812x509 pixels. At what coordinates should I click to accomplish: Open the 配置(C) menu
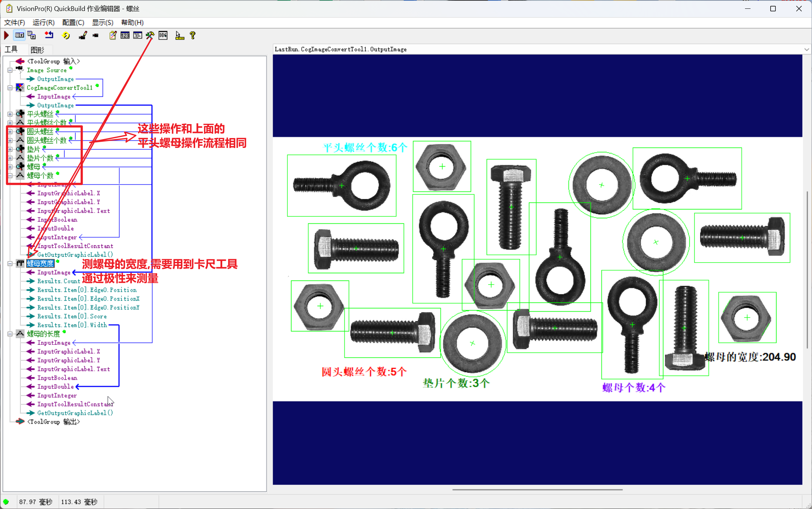(x=73, y=23)
